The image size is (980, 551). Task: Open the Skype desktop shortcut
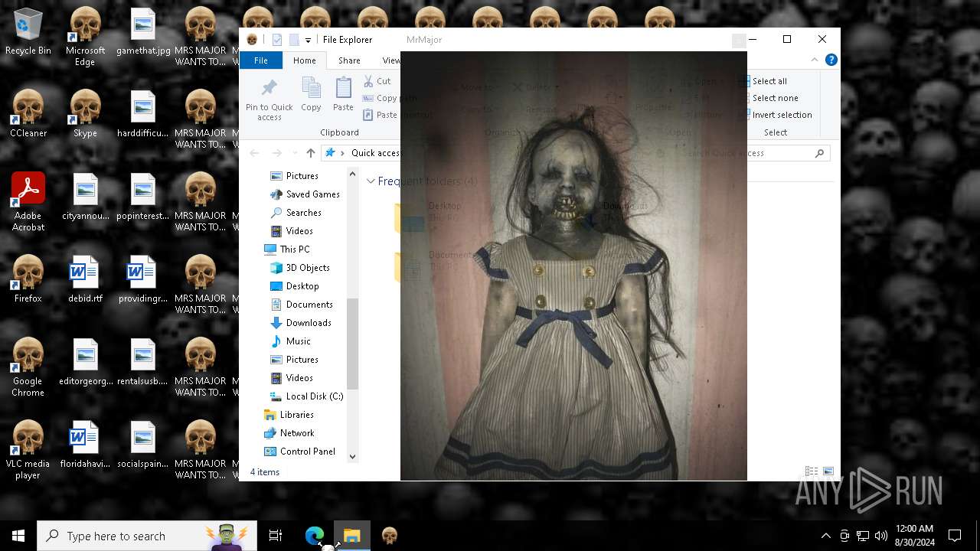pos(85,115)
